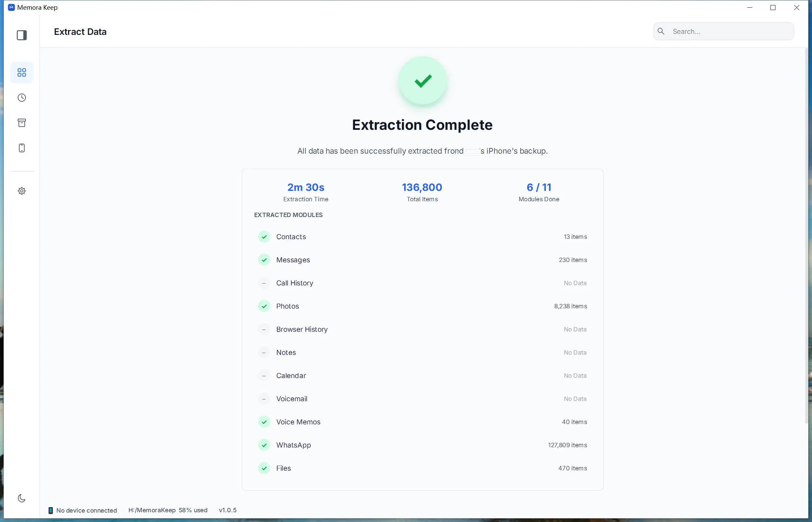Image resolution: width=812 pixels, height=522 pixels.
Task: Click the Voice Memos check icon
Action: point(264,422)
